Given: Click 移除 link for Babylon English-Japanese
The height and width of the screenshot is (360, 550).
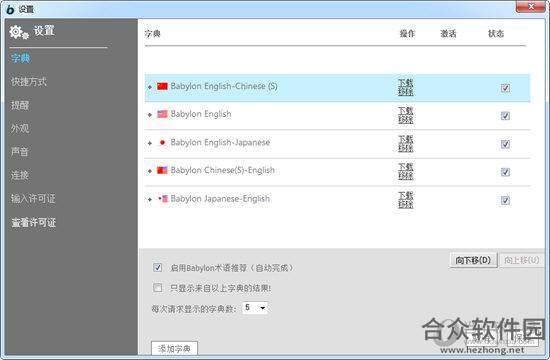Looking at the screenshot, I should point(405,148).
